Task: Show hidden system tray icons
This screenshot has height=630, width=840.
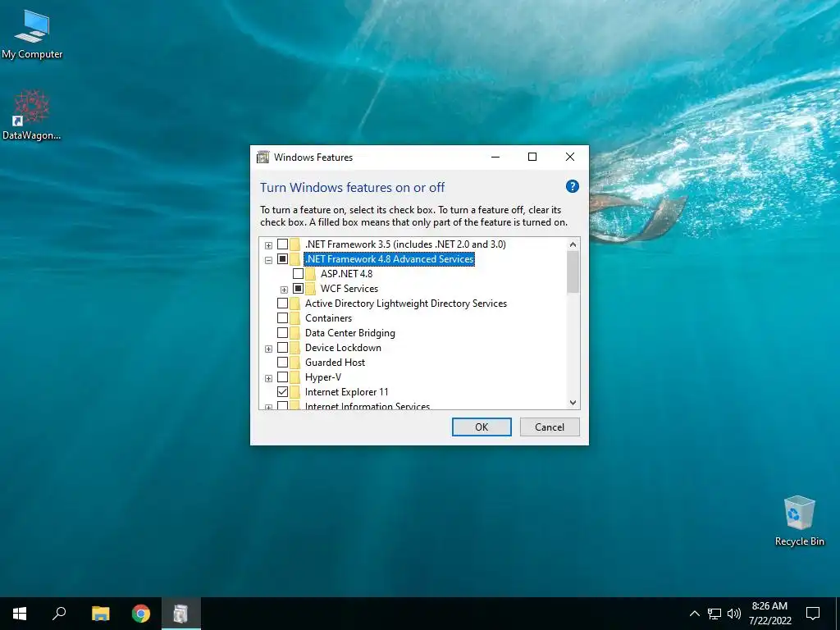Action: [x=694, y=614]
